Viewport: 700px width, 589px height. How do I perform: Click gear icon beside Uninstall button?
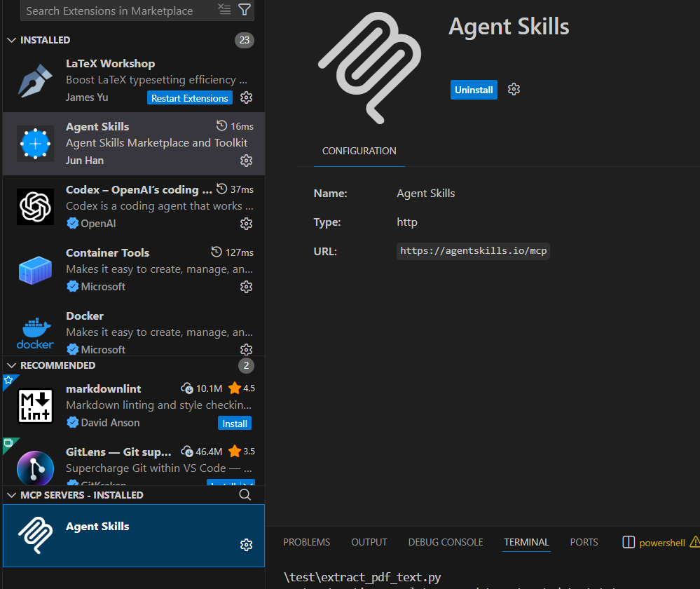pyautogui.click(x=514, y=90)
